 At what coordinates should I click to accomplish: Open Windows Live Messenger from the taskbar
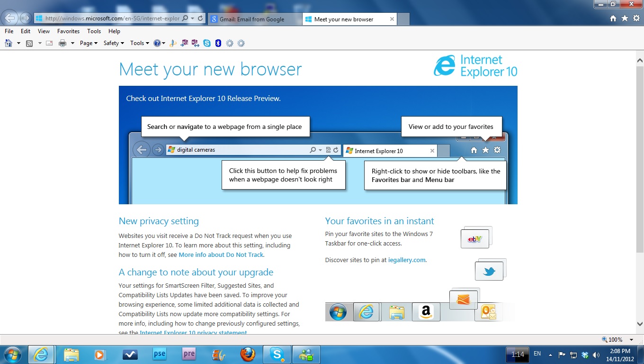point(306,355)
